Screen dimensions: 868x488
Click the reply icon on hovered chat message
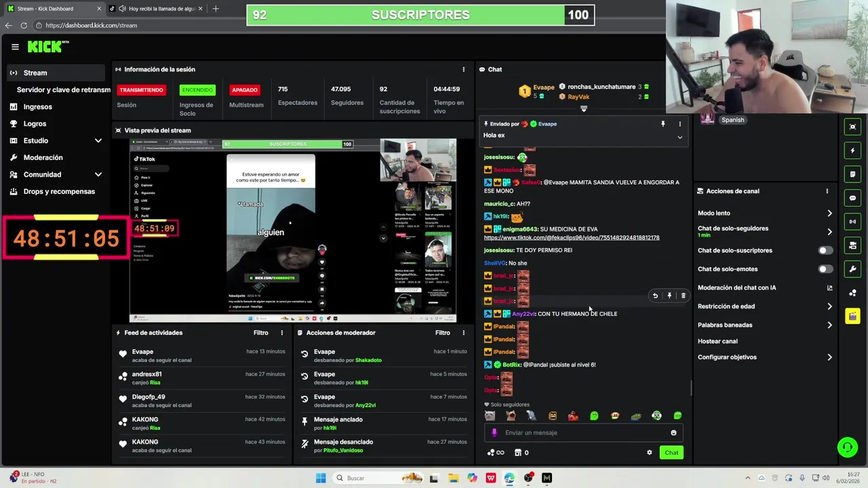[x=655, y=296]
